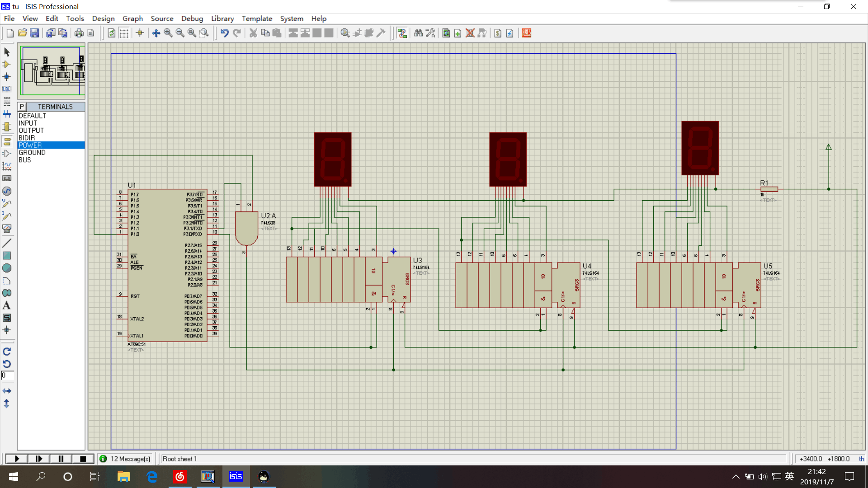
Task: Open the Debug menu
Action: [x=192, y=19]
